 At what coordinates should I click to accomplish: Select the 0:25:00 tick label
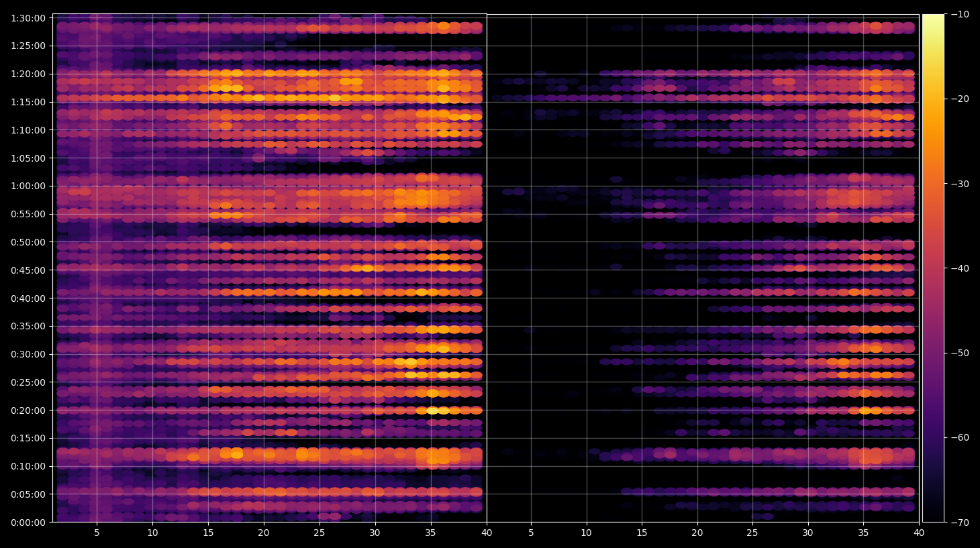(x=28, y=382)
